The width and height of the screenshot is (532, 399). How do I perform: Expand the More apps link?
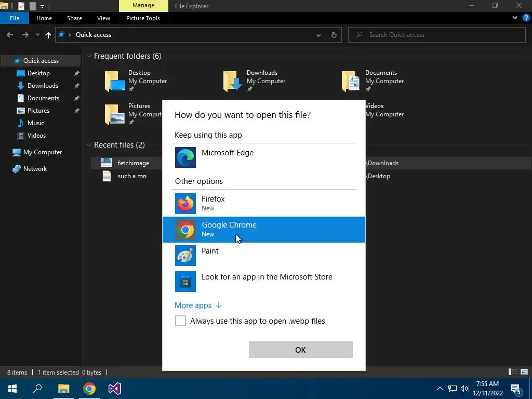(198, 305)
